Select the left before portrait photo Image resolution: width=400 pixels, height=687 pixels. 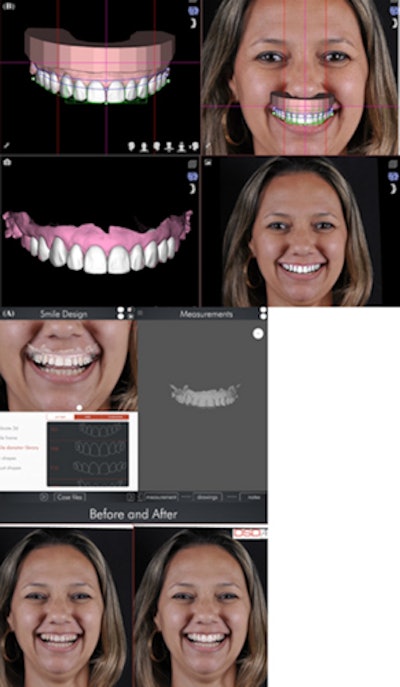tap(66, 607)
